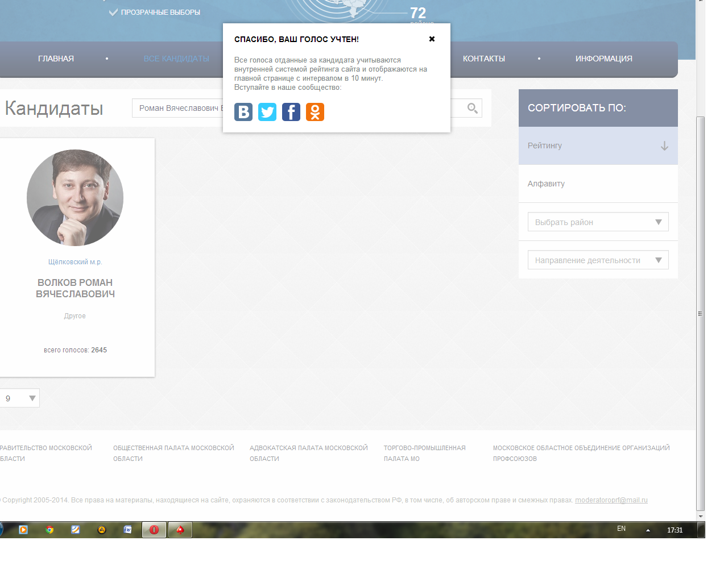The image size is (728, 582).
Task: Click the moderatoroprf@mail.ru email link
Action: [x=611, y=500]
